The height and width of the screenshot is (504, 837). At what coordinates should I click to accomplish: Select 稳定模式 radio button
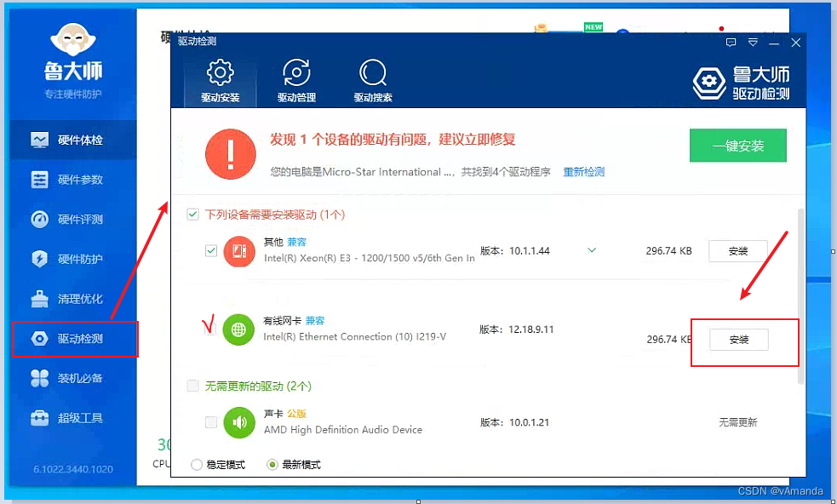[197, 465]
